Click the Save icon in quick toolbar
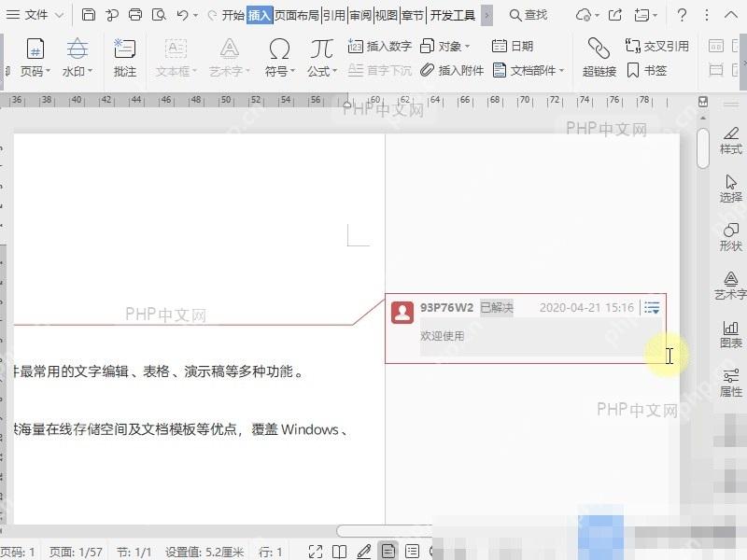Image resolution: width=747 pixels, height=560 pixels. [x=89, y=15]
